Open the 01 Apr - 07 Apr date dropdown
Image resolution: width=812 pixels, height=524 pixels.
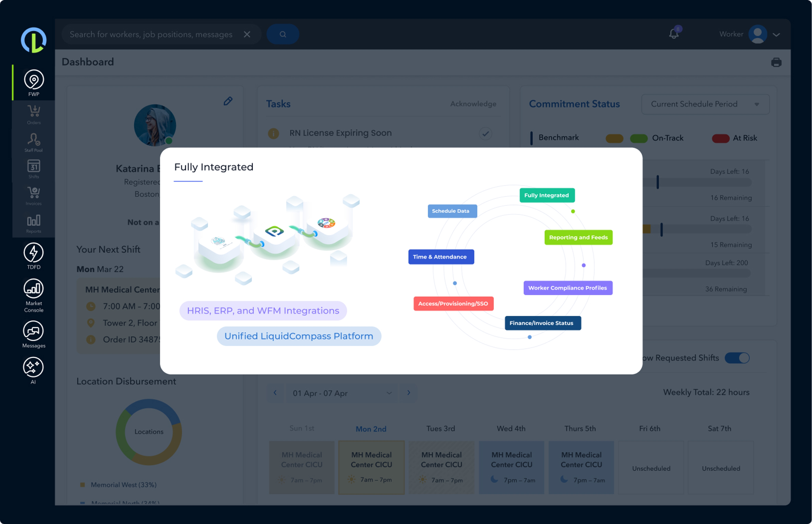342,393
